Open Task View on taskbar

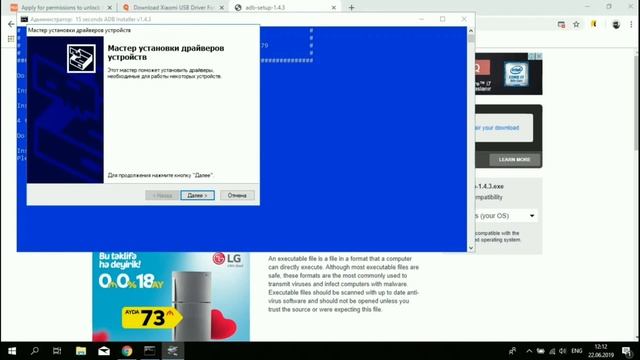click(x=57, y=351)
